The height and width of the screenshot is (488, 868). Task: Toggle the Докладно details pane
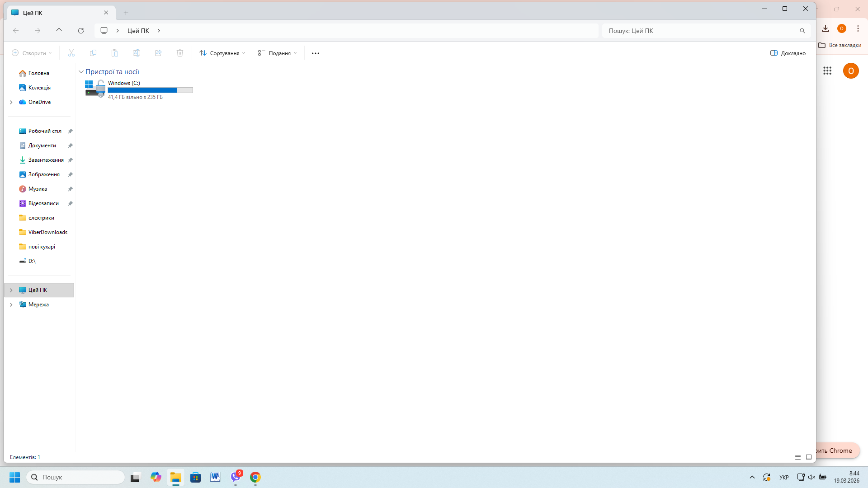point(788,53)
